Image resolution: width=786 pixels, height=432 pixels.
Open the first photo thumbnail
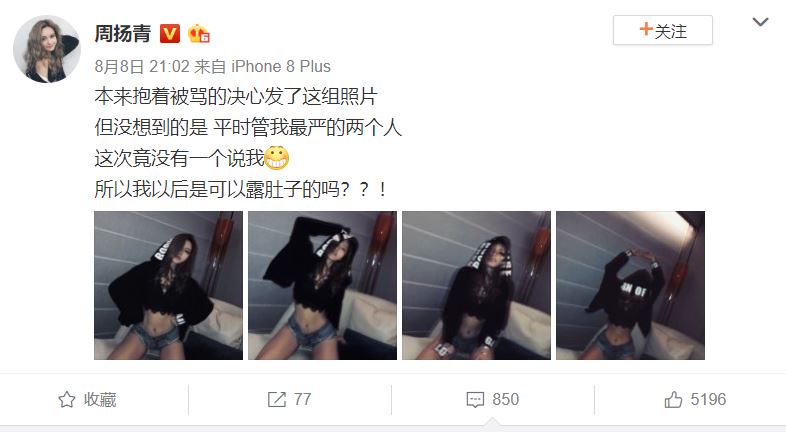(x=168, y=285)
